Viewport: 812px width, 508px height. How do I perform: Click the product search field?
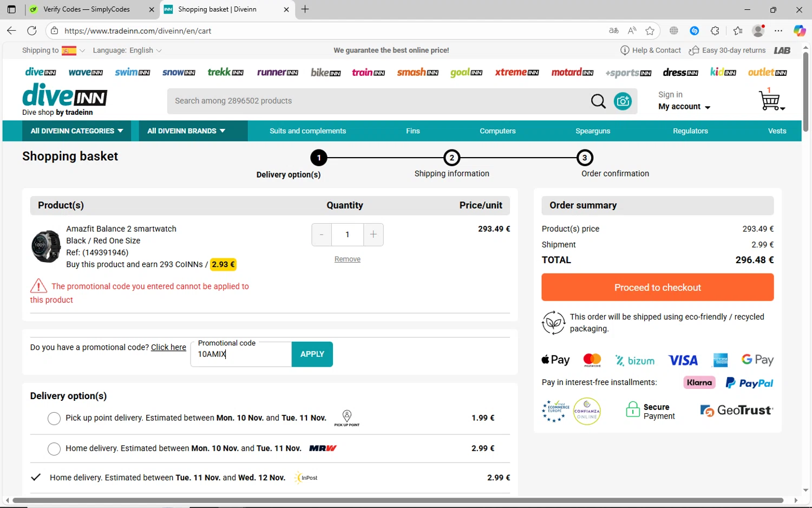[x=378, y=101]
